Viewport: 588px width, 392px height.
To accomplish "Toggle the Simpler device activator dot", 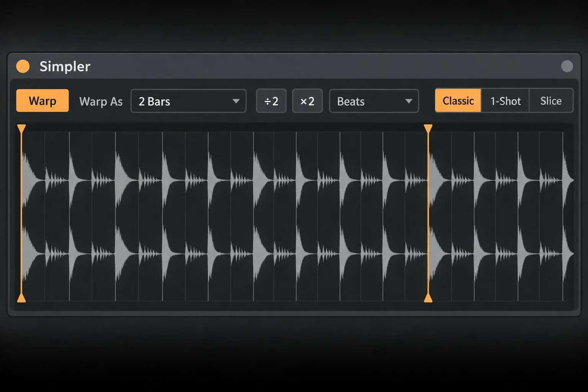I will coord(23,66).
